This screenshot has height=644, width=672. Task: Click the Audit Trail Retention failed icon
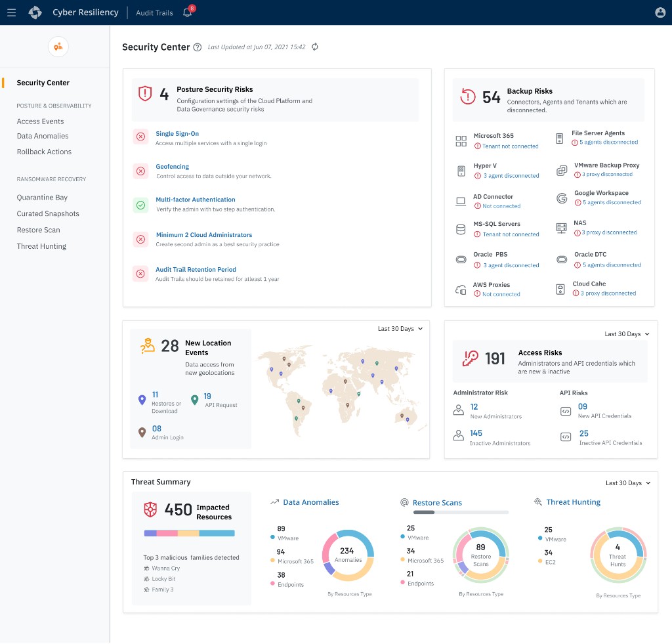point(140,274)
